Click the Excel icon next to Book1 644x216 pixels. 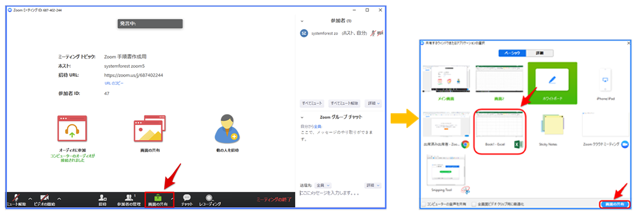point(518,144)
